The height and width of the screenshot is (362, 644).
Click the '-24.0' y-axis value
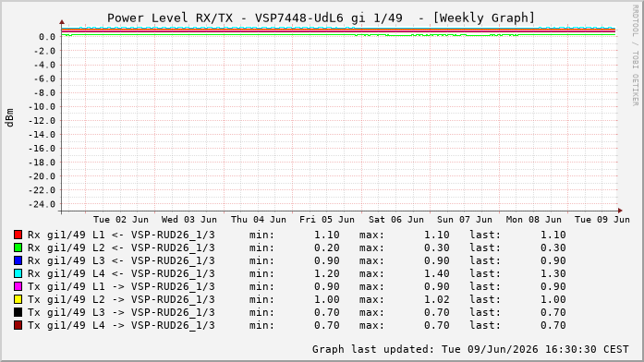(x=42, y=204)
